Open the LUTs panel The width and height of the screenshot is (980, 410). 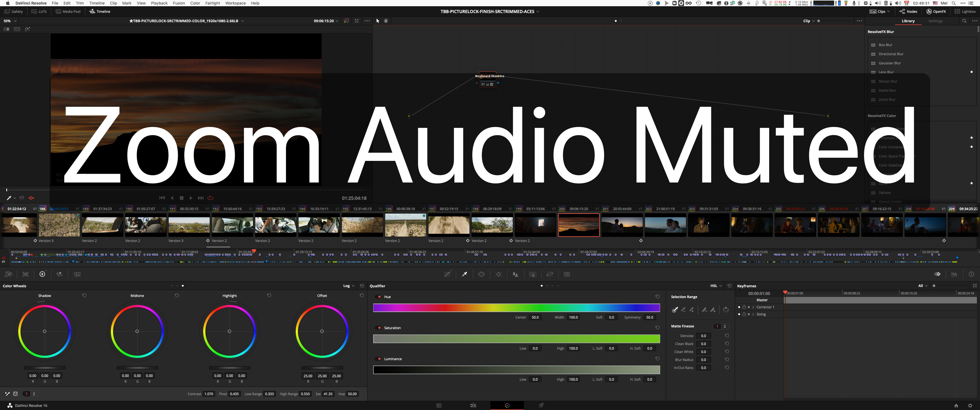tap(39, 11)
